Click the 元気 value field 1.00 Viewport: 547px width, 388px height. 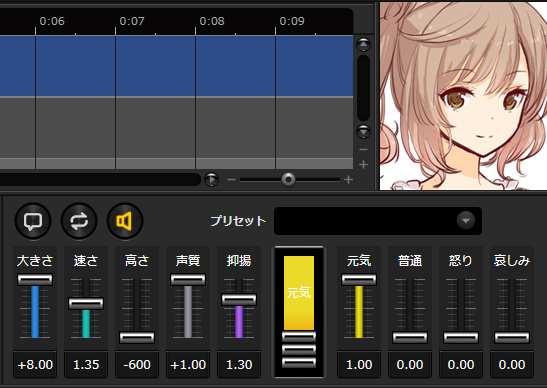[359, 364]
